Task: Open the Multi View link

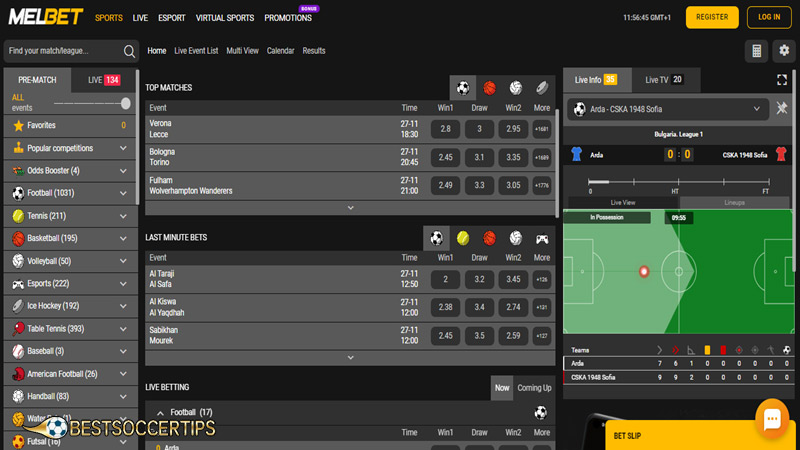Action: 242,51
